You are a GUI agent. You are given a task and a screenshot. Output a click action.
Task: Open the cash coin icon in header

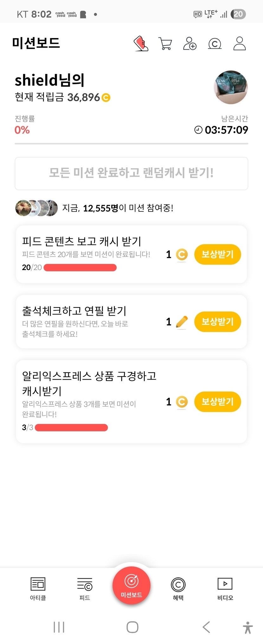point(215,43)
